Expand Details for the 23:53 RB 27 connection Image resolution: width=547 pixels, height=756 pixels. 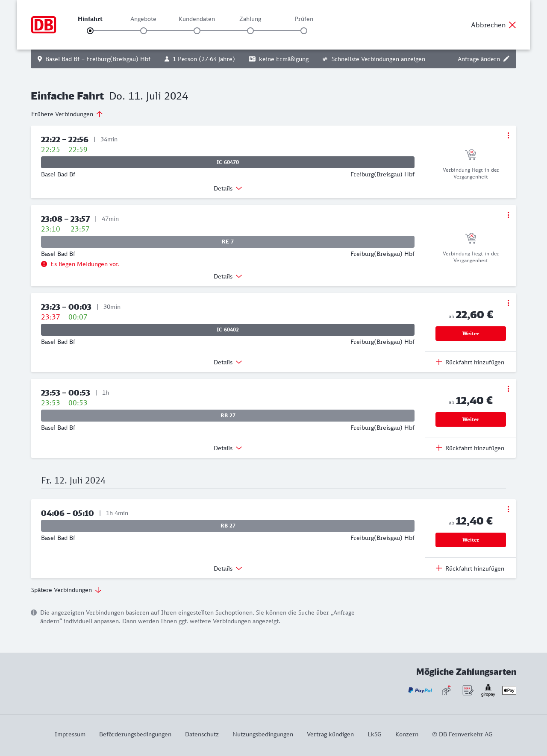[228, 448]
